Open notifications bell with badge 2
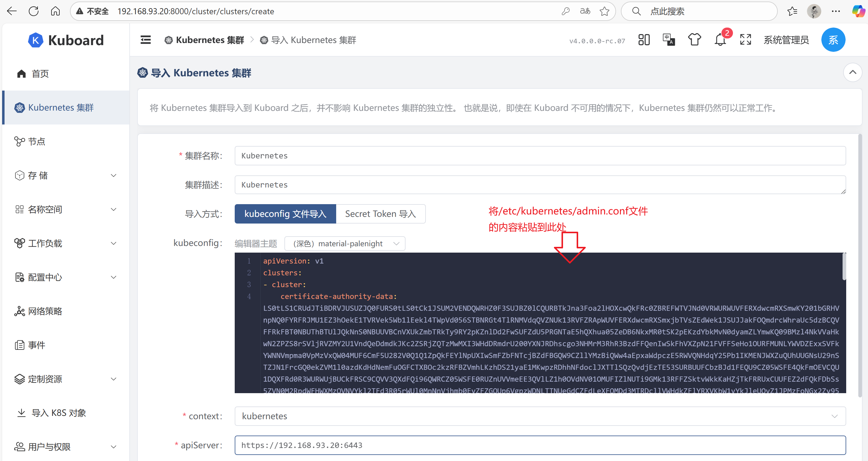 721,40
